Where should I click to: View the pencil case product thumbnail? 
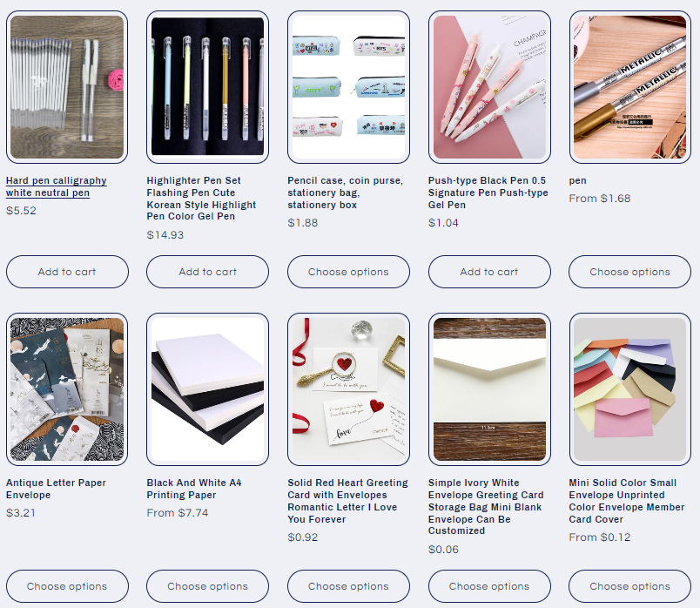[348, 87]
